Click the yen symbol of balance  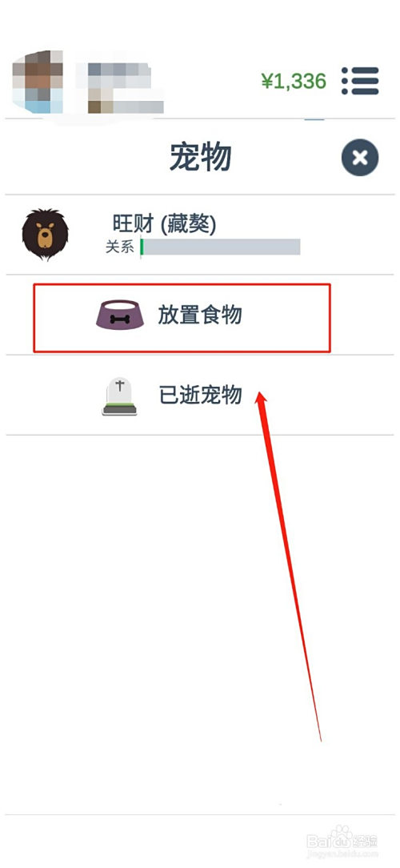pos(268,82)
